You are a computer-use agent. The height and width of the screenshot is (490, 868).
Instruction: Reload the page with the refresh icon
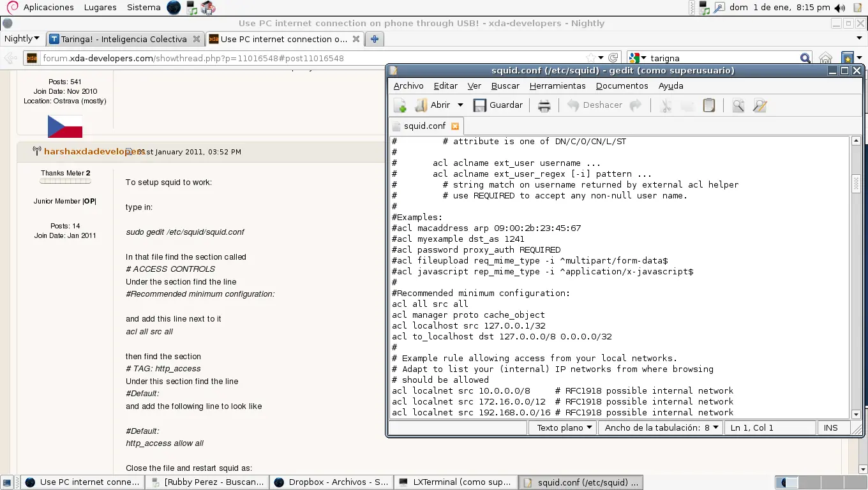click(613, 58)
